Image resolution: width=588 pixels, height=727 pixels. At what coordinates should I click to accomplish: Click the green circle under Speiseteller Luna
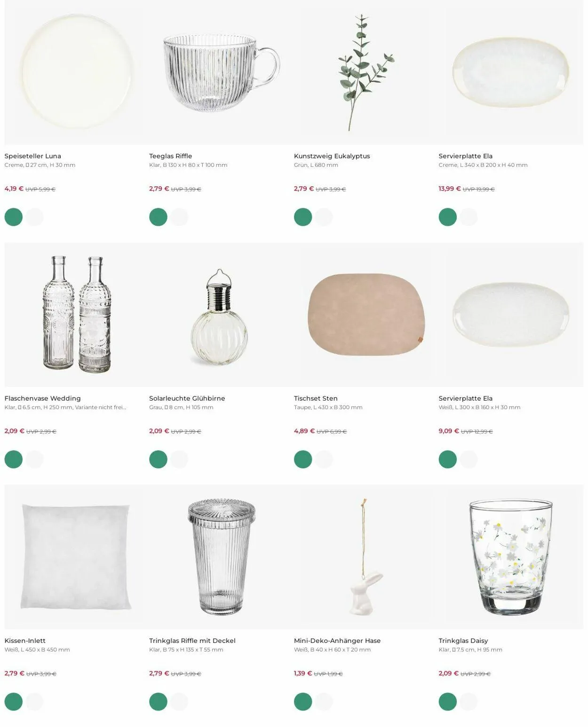14,217
